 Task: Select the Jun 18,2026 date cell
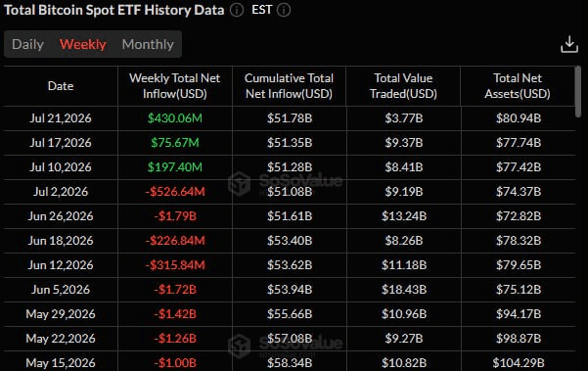61,241
